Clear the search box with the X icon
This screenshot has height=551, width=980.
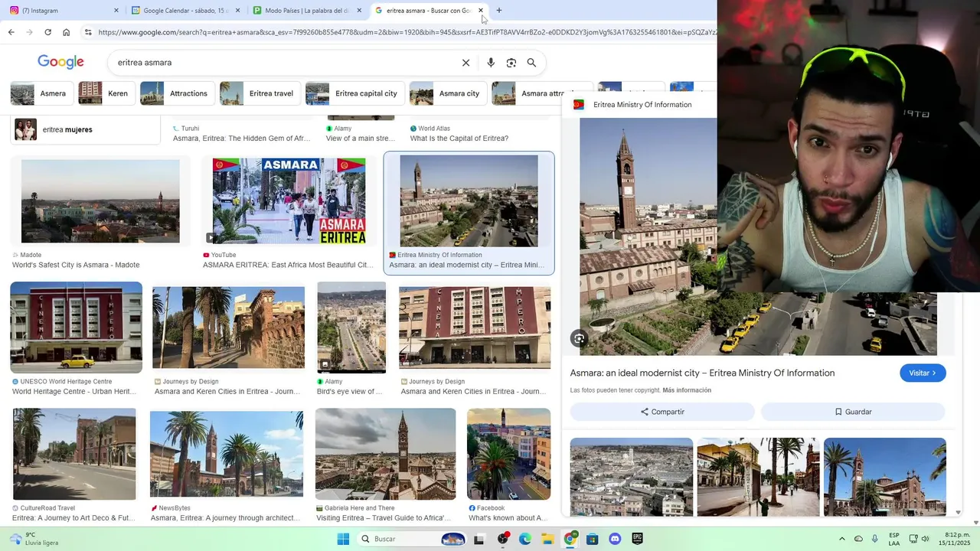tap(465, 63)
